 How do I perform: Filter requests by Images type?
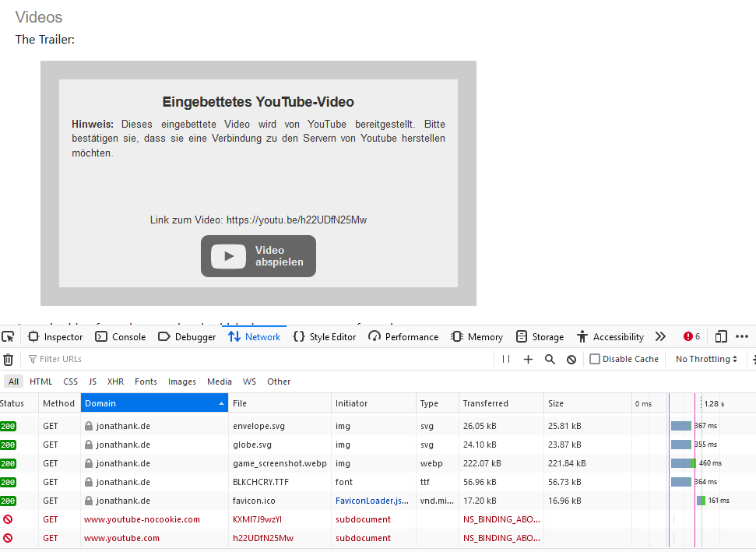click(x=182, y=381)
